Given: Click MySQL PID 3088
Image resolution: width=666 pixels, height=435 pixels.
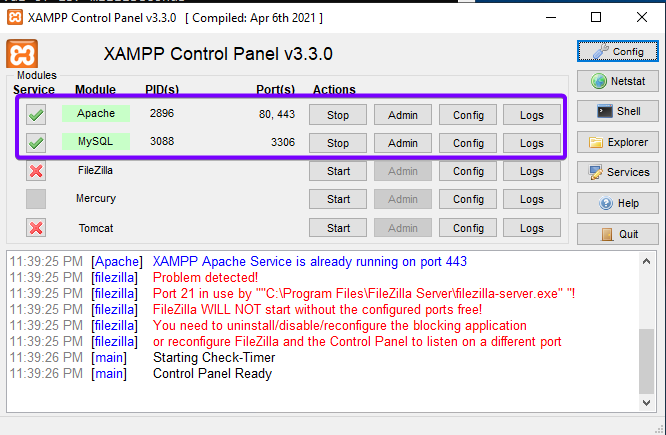Looking at the screenshot, I should (162, 141).
